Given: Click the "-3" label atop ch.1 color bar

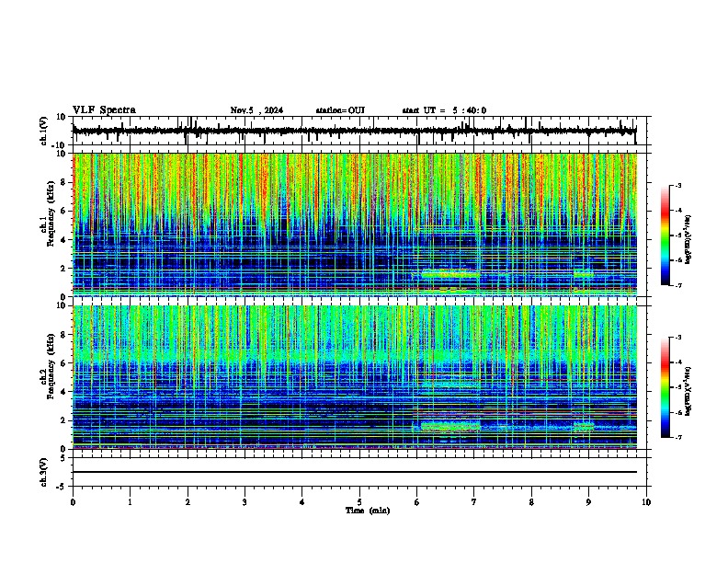Looking at the screenshot, I should coord(678,186).
